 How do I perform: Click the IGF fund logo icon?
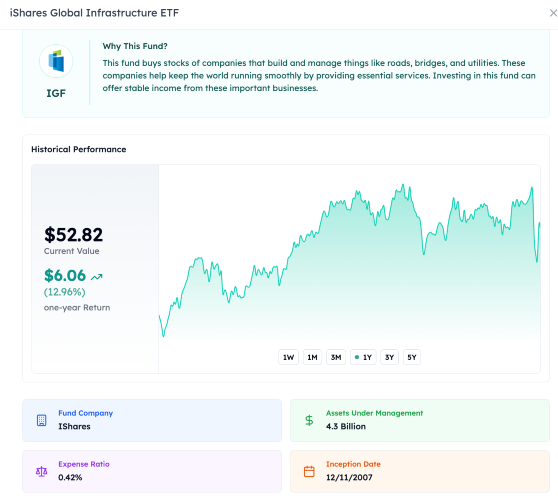(x=56, y=61)
